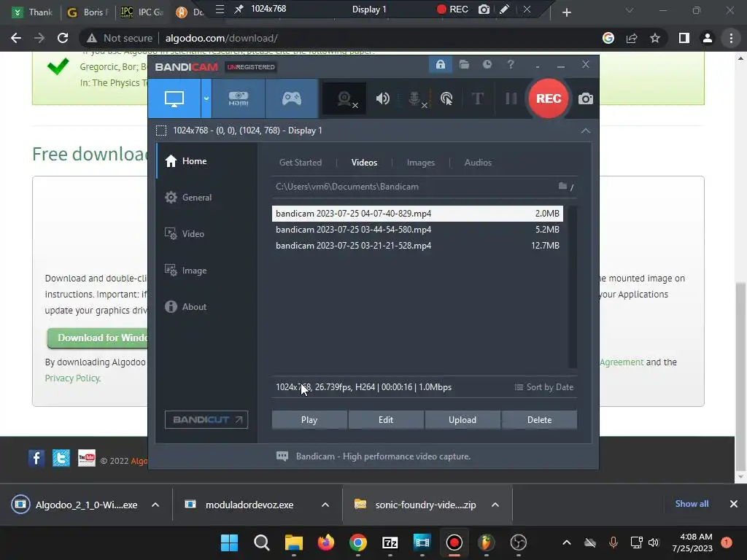Click top recording bar pin icon
The width and height of the screenshot is (747, 560).
(239, 9)
